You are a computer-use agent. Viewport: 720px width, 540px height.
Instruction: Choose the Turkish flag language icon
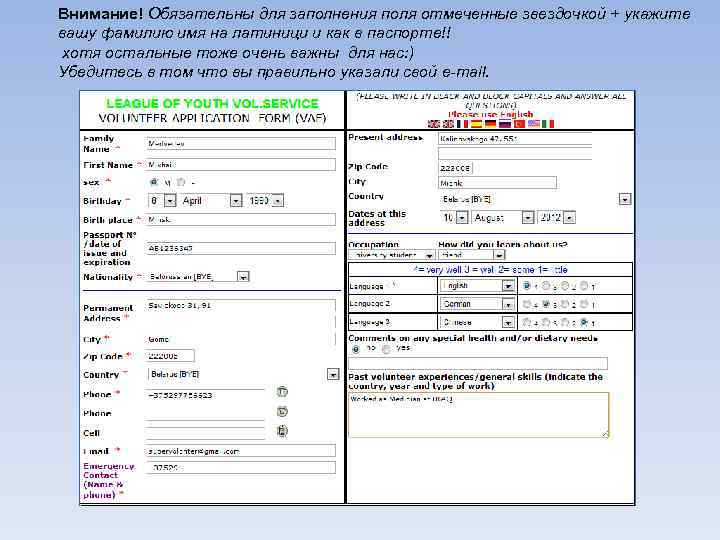point(519,124)
